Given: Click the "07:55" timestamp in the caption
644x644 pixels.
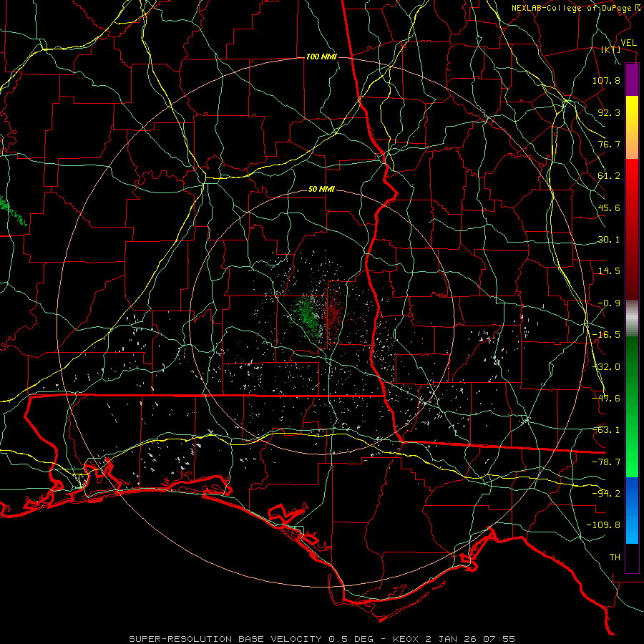Looking at the screenshot, I should pos(499,639).
